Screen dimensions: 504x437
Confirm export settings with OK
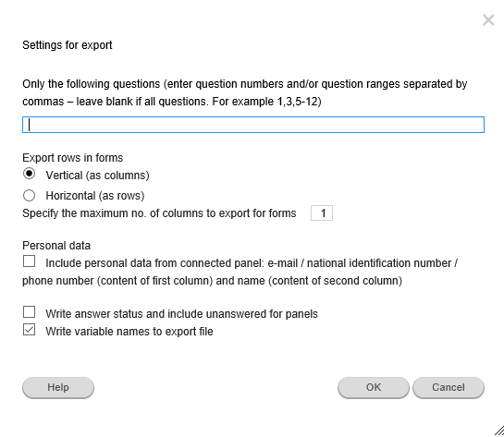374,387
